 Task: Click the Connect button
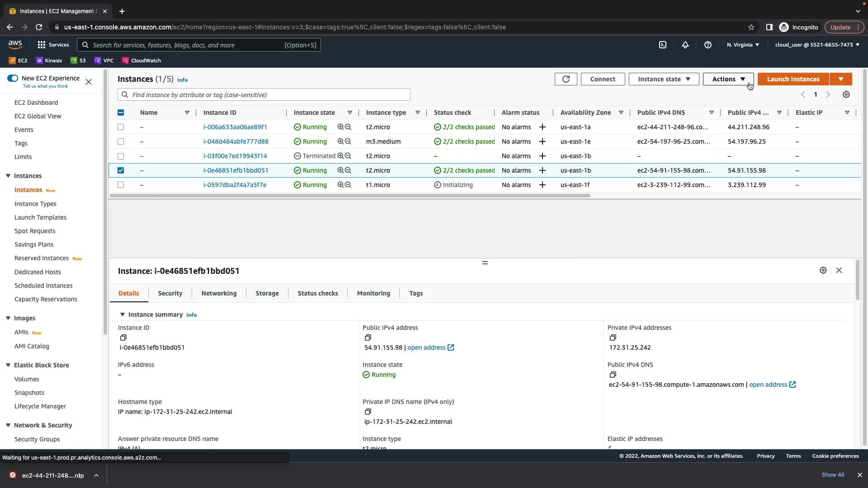coord(602,79)
